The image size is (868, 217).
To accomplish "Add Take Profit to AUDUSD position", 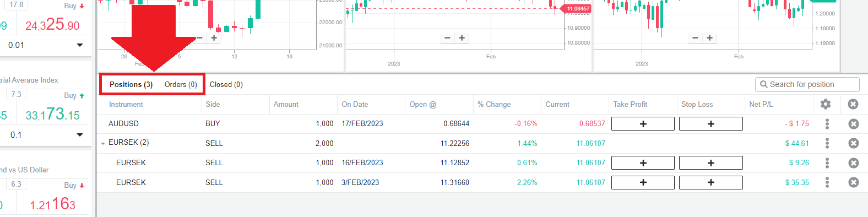I will (x=643, y=124).
